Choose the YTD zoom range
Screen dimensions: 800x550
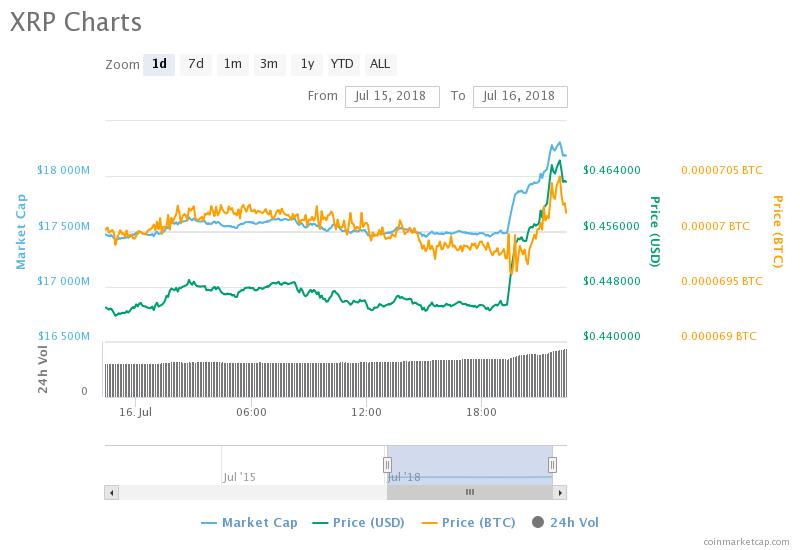pyautogui.click(x=342, y=64)
